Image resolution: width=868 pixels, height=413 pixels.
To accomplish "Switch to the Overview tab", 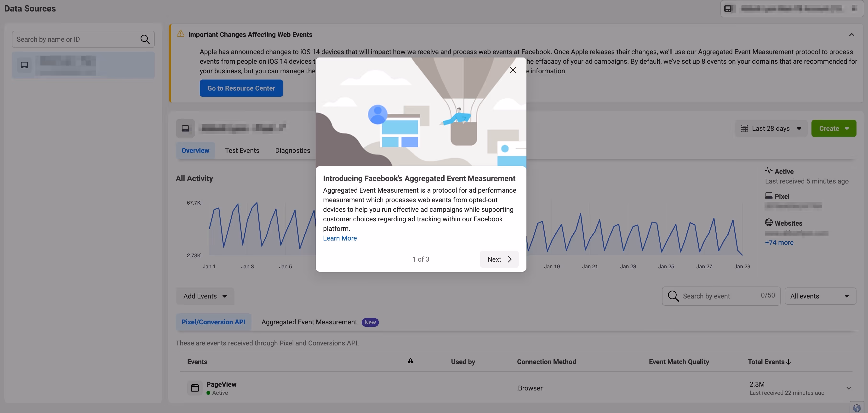I will (195, 151).
